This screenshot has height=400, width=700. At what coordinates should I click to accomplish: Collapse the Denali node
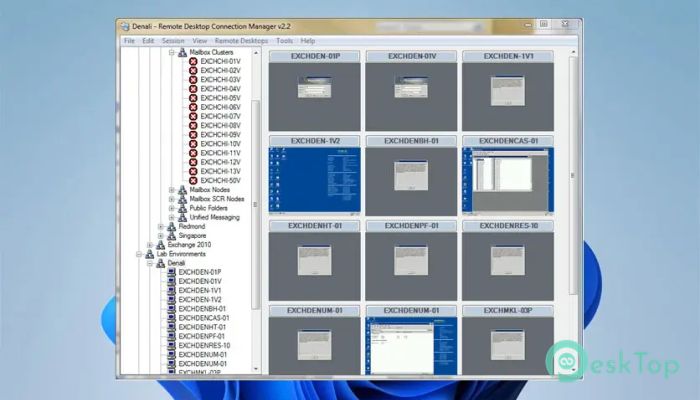pyautogui.click(x=150, y=263)
